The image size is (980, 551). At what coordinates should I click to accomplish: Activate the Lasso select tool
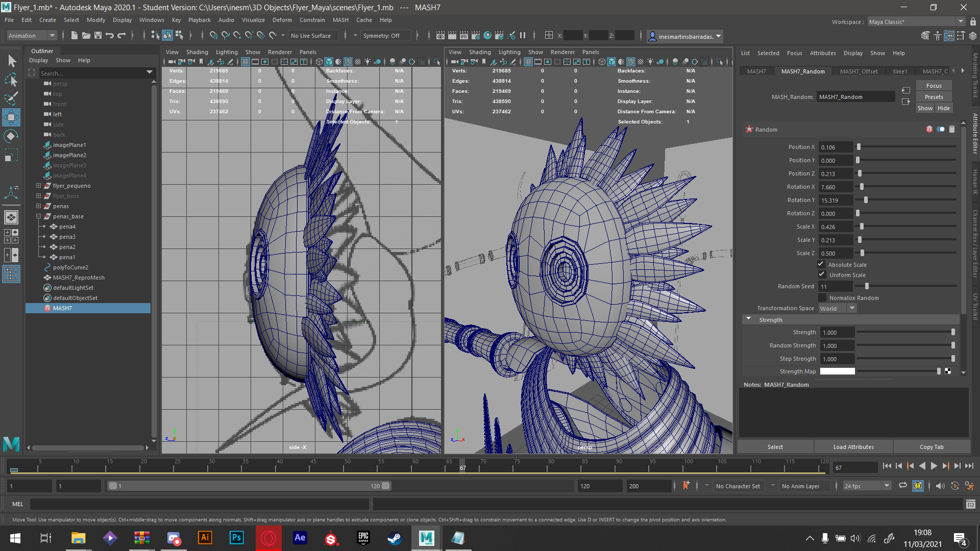coord(11,80)
